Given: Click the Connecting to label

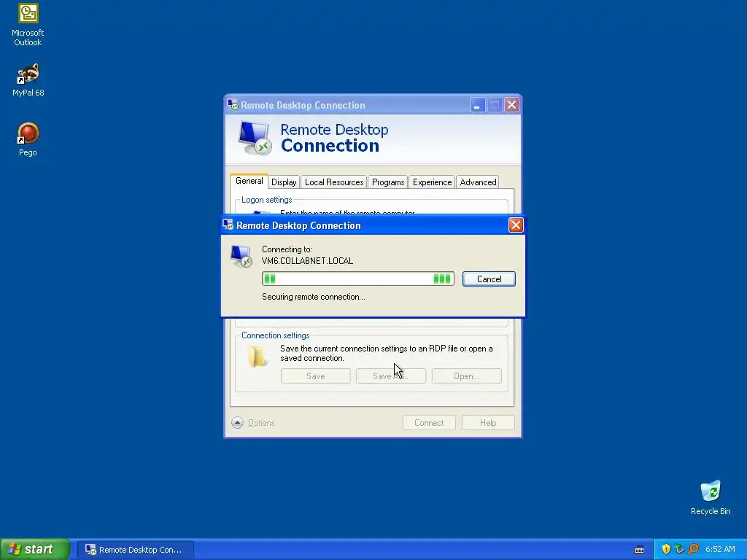Looking at the screenshot, I should point(287,249).
